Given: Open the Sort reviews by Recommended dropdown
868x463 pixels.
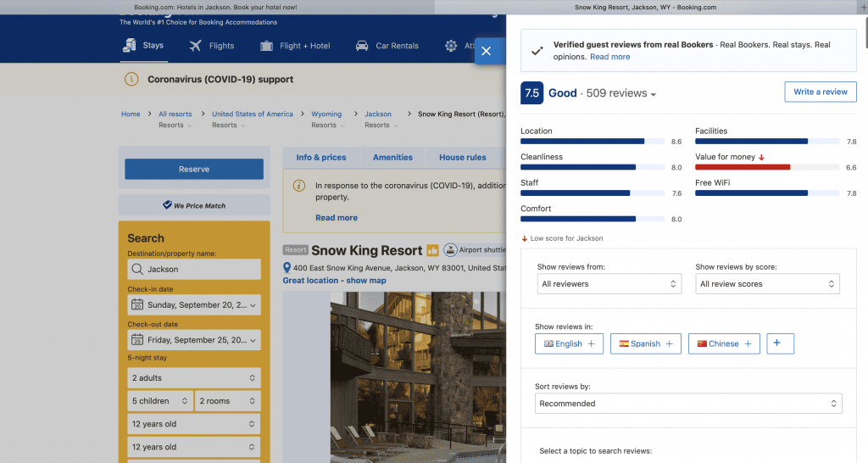Looking at the screenshot, I should pyautogui.click(x=688, y=404).
